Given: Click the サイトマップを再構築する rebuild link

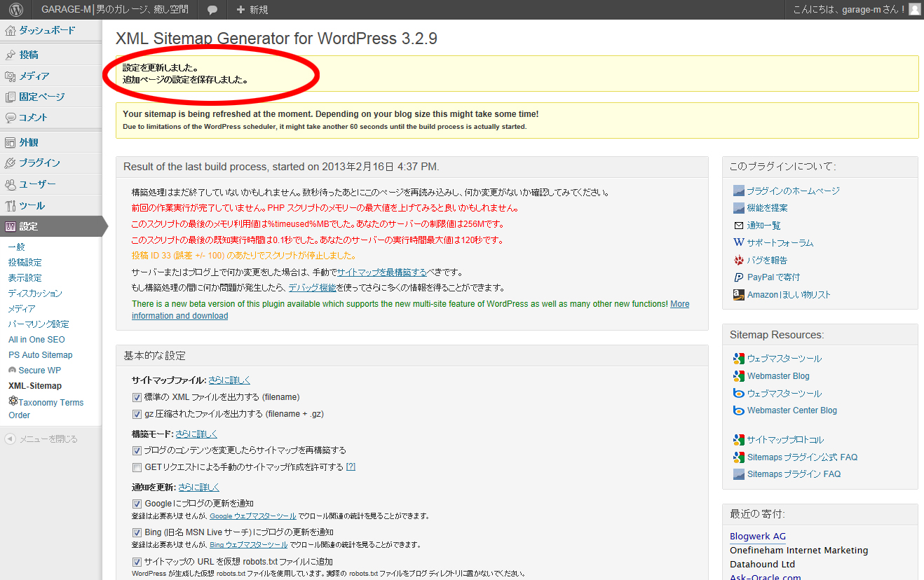Looking at the screenshot, I should pos(381,272).
